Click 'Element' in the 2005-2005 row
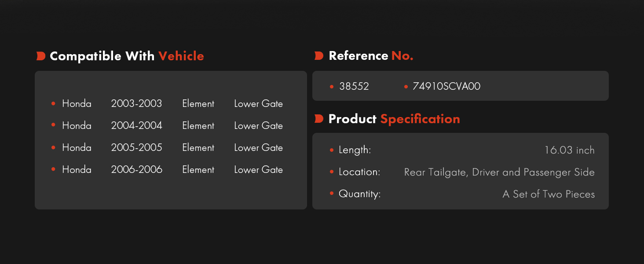644x264 pixels. click(x=198, y=148)
